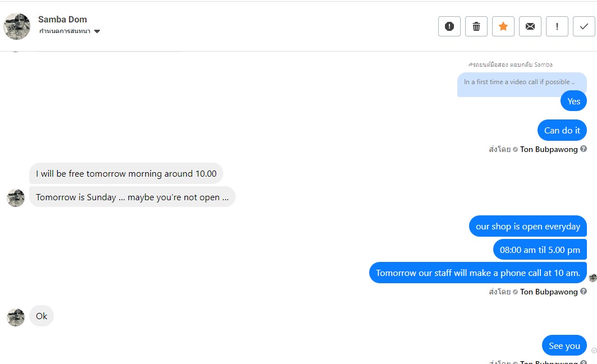Click the seen-by avatar beside phone call message
The height and width of the screenshot is (364, 597).
[x=593, y=278]
